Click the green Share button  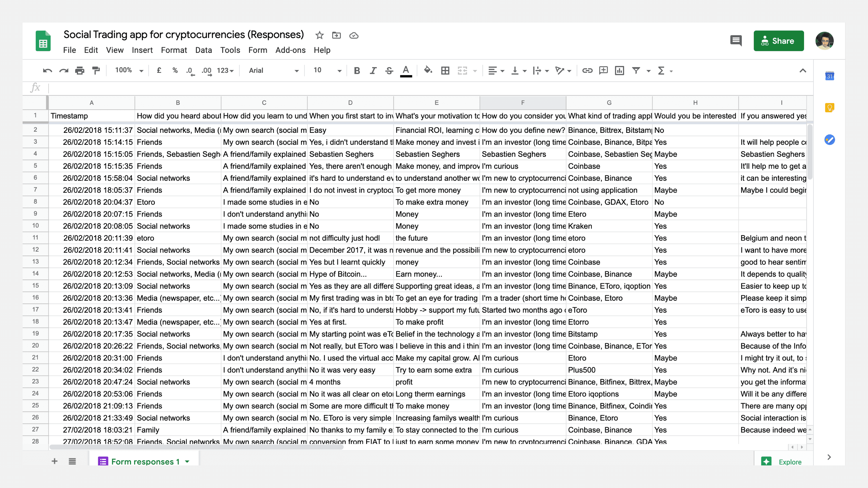point(778,41)
